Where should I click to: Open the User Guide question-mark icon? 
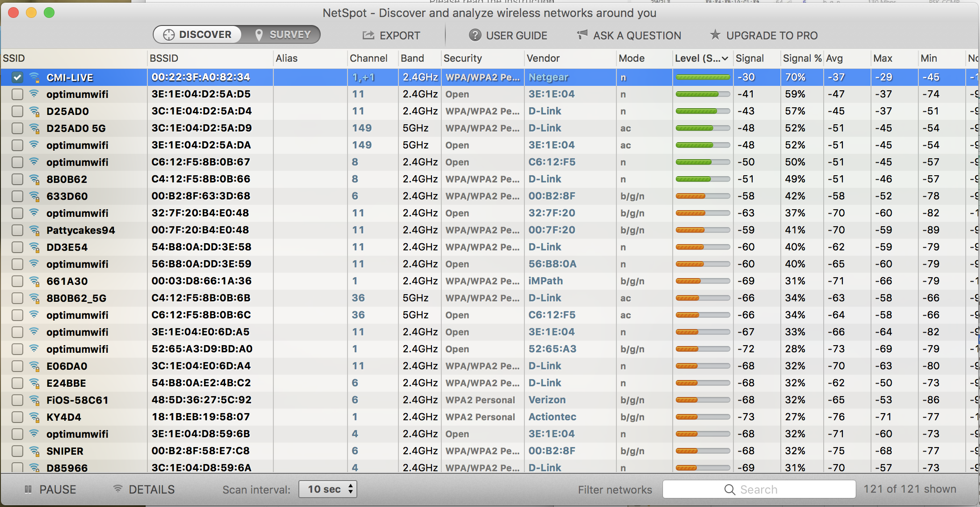coord(475,35)
